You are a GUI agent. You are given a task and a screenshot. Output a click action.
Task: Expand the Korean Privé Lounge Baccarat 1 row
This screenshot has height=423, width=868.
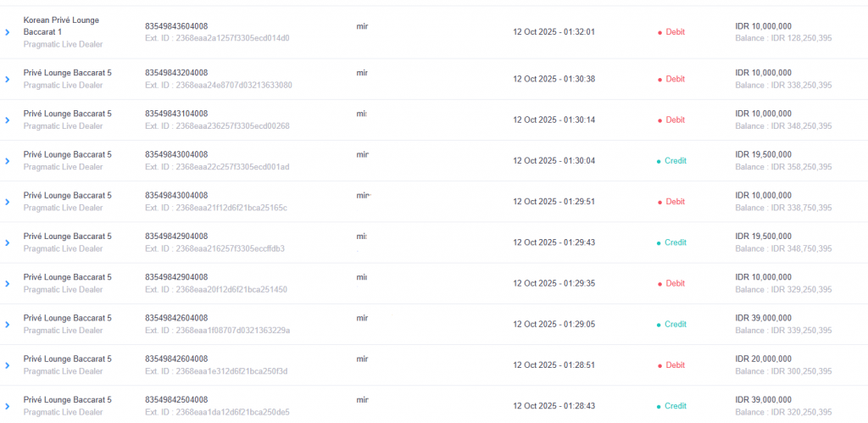[8, 32]
